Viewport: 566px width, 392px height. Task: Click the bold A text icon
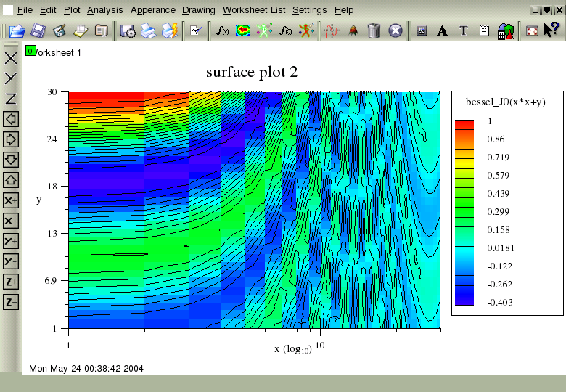[442, 31]
